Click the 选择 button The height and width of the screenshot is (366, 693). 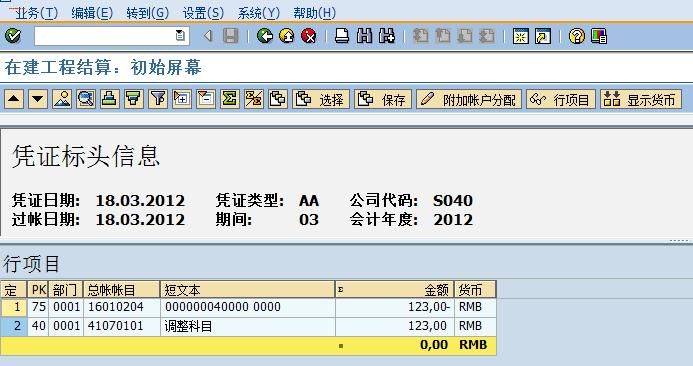coord(321,99)
